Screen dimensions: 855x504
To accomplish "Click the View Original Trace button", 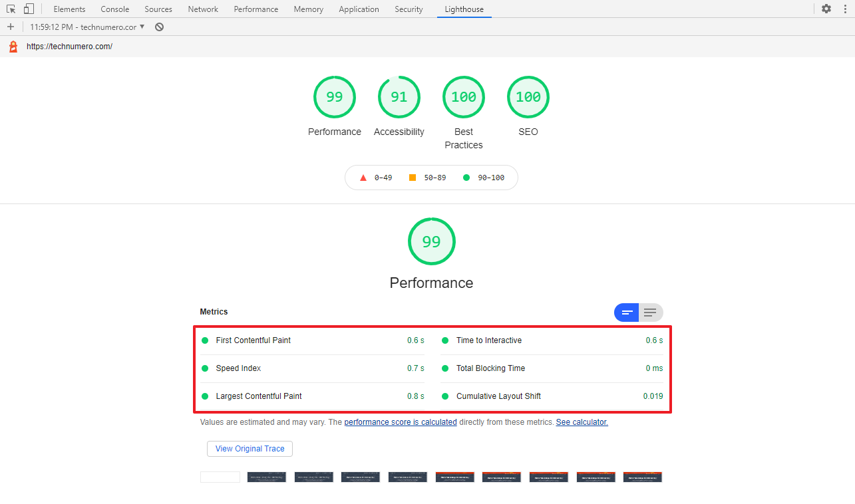I will 249,449.
